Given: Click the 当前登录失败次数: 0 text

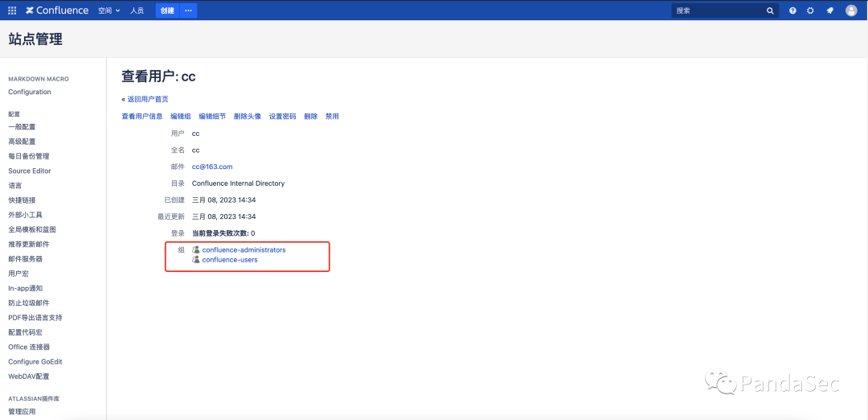Looking at the screenshot, I should (223, 233).
